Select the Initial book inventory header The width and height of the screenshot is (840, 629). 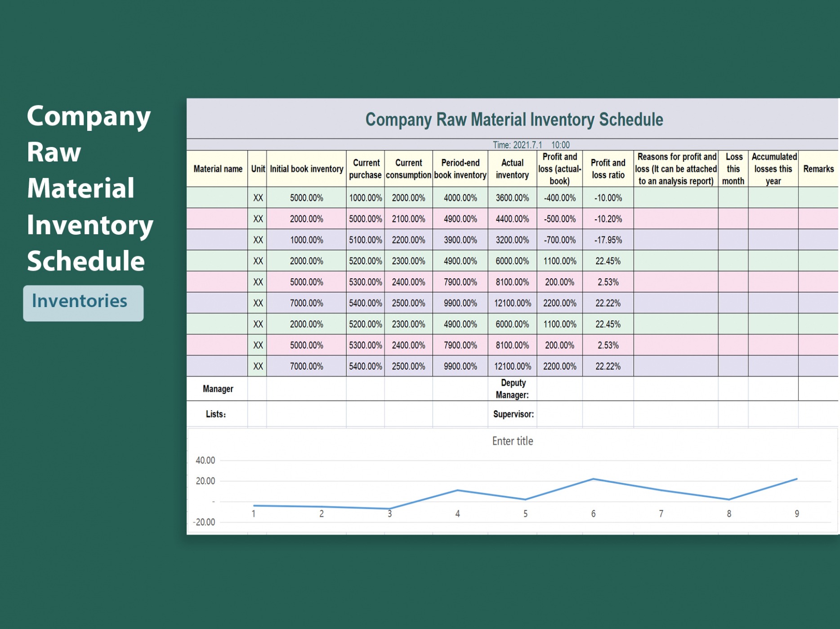[x=306, y=169]
